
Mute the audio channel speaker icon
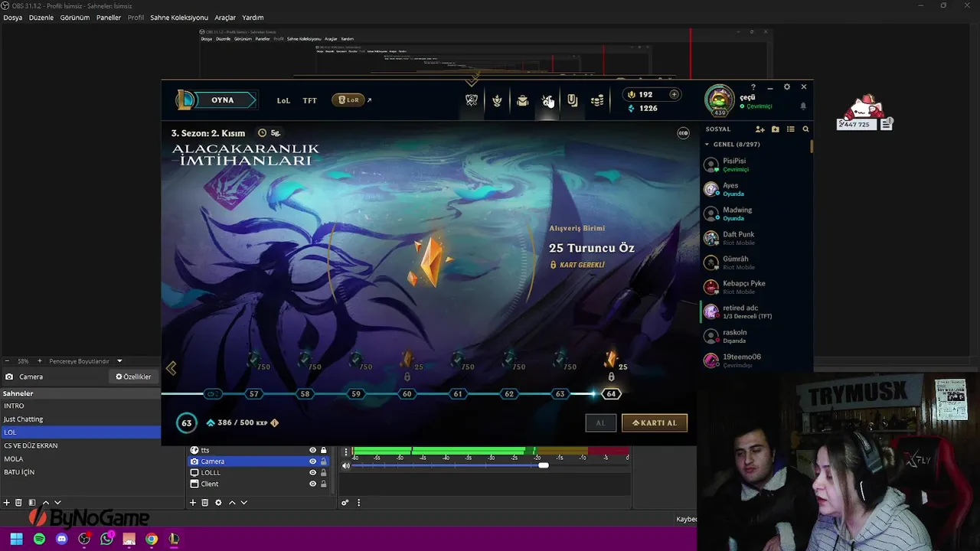point(345,465)
